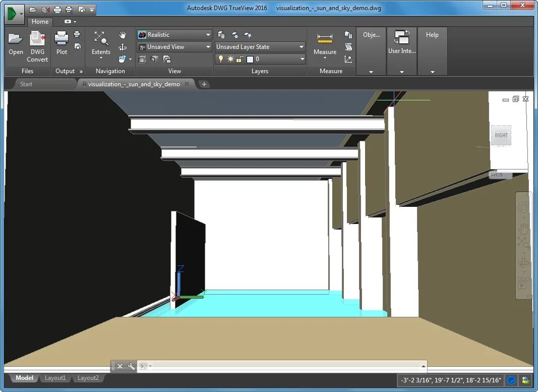Expand command history up arrow
Viewport: 538px width, 392px height.
(x=424, y=367)
